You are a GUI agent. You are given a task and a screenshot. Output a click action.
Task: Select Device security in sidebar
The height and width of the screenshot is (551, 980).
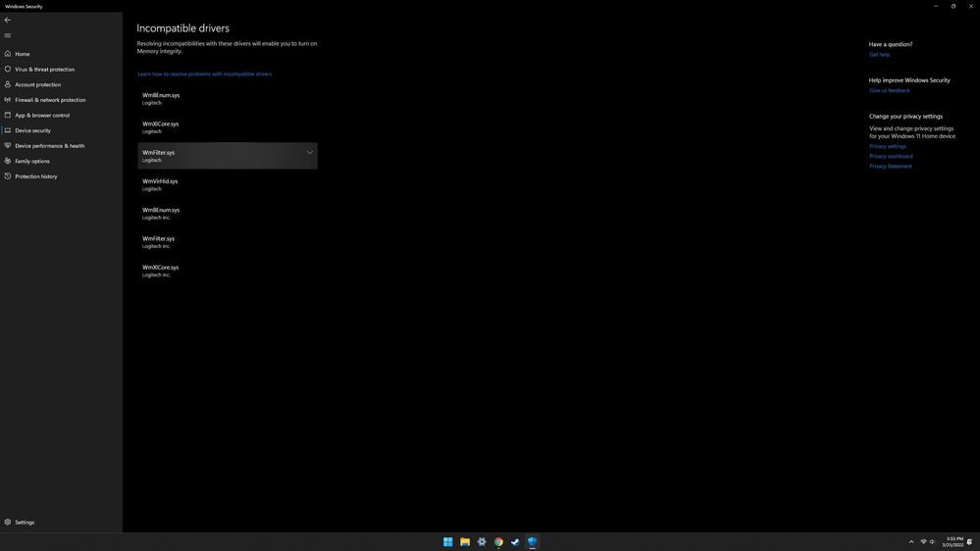[61, 130]
